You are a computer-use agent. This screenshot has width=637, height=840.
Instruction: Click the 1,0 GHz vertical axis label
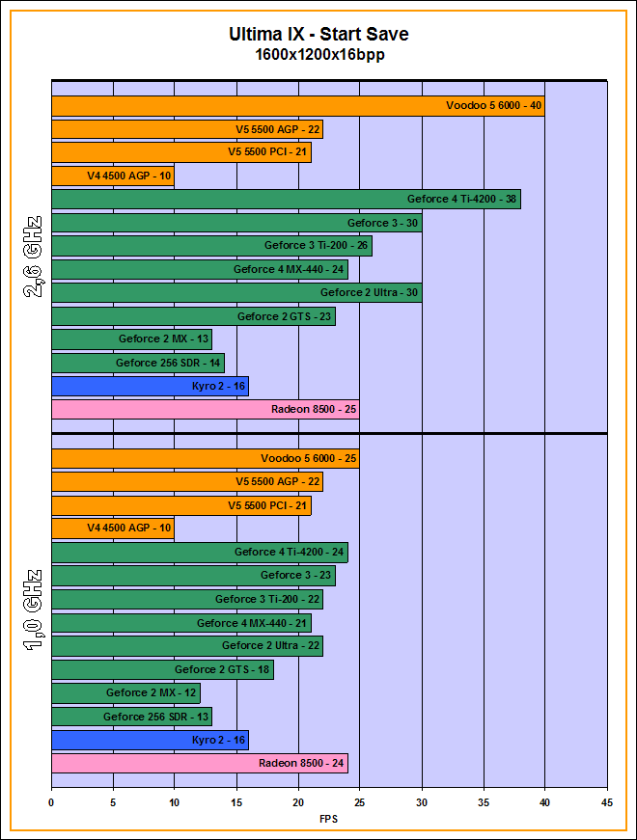(x=30, y=610)
